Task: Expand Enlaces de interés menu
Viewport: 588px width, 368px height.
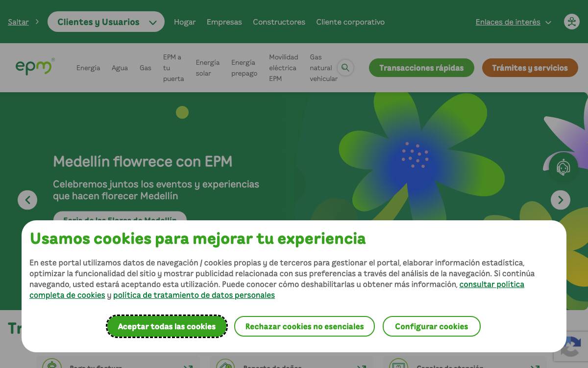Action: (x=513, y=22)
